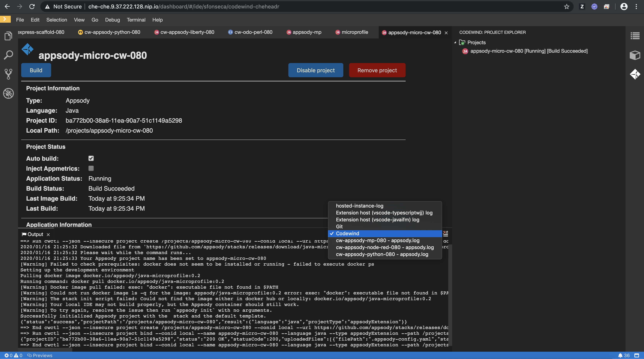Click the Remove project button
Image resolution: width=644 pixels, height=359 pixels.
(x=377, y=70)
